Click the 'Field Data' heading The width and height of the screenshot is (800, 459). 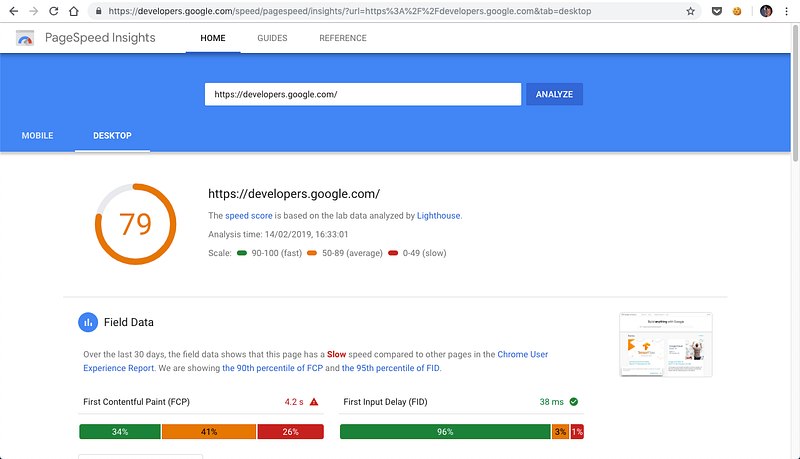(x=129, y=322)
